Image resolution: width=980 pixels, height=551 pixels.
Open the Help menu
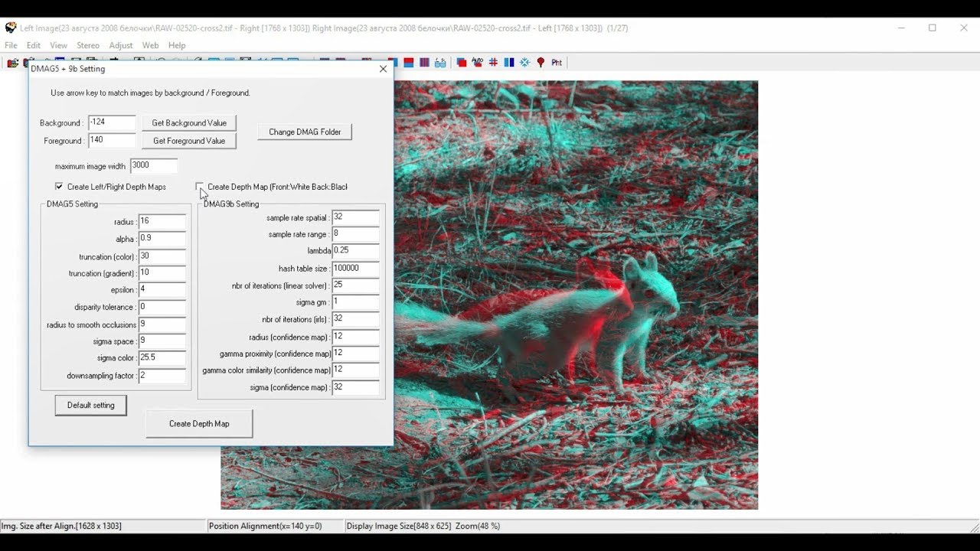coord(177,45)
